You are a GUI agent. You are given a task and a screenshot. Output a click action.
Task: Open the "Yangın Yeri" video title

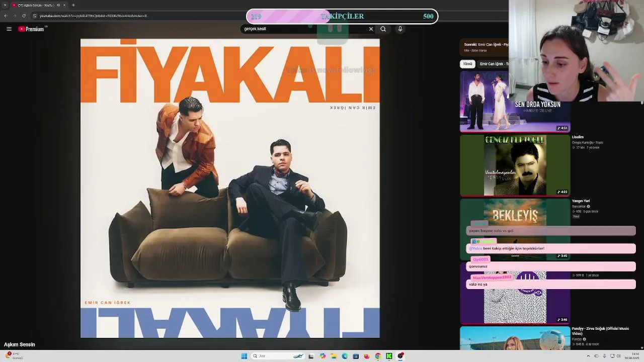coord(581,201)
